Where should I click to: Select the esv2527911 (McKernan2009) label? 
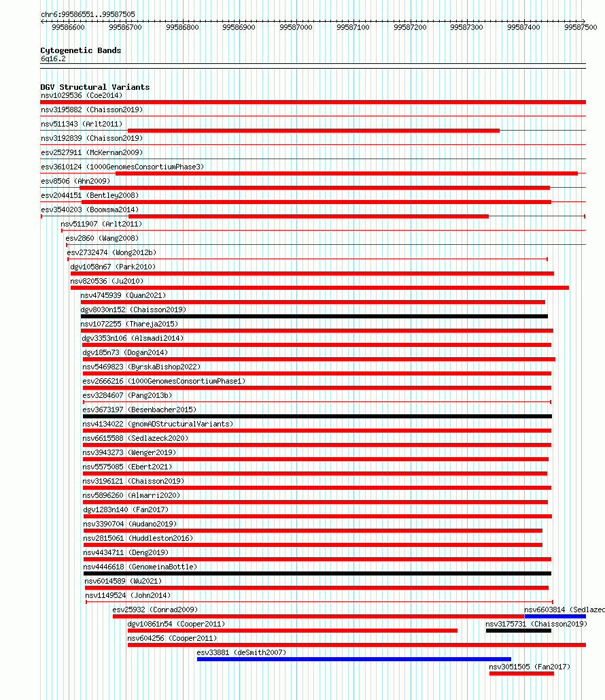point(92,152)
